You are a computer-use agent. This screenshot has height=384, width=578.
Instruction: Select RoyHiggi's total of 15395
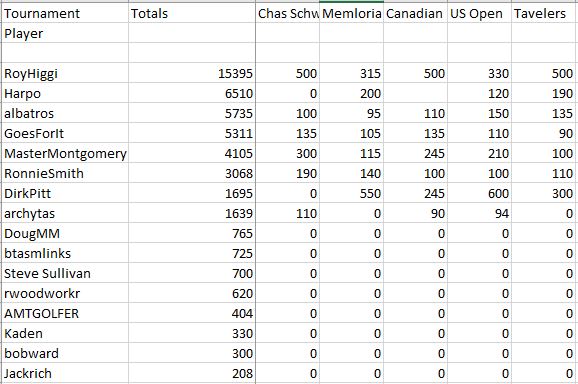192,73
